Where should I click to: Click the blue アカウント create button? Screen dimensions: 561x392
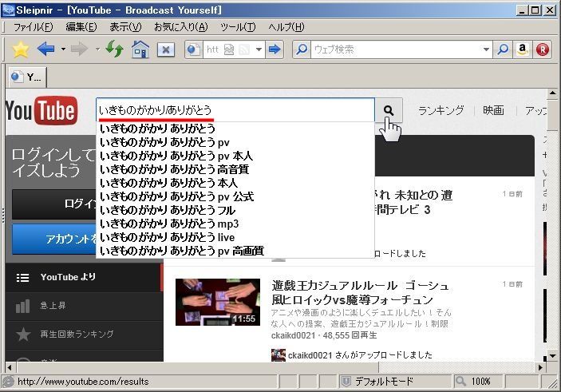click(x=54, y=239)
